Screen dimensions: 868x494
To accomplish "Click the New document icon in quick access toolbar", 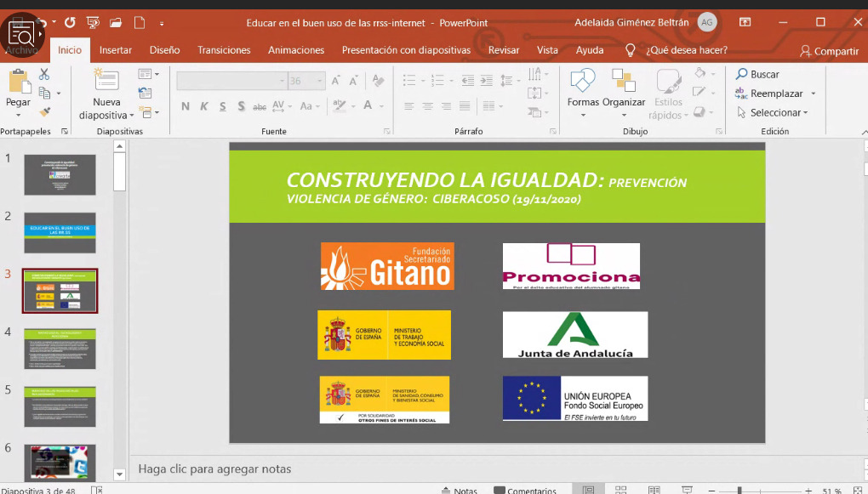I will 139,23.
